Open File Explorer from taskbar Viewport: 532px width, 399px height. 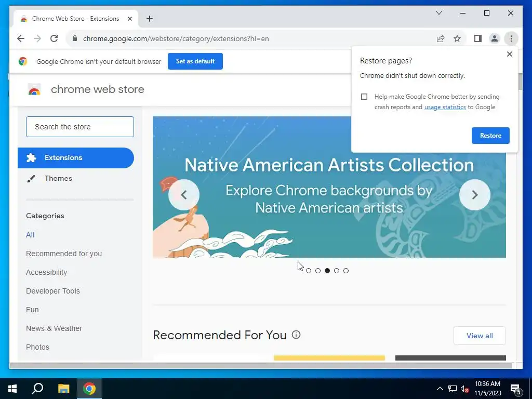(x=63, y=389)
